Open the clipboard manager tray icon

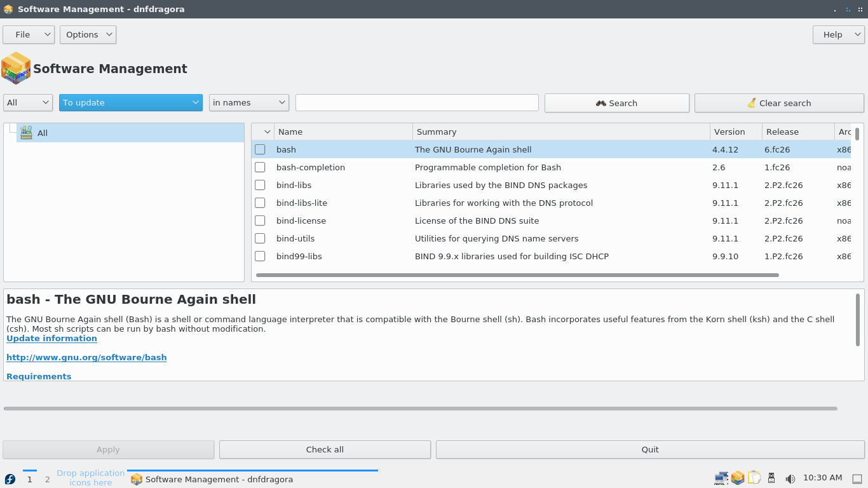754,478
